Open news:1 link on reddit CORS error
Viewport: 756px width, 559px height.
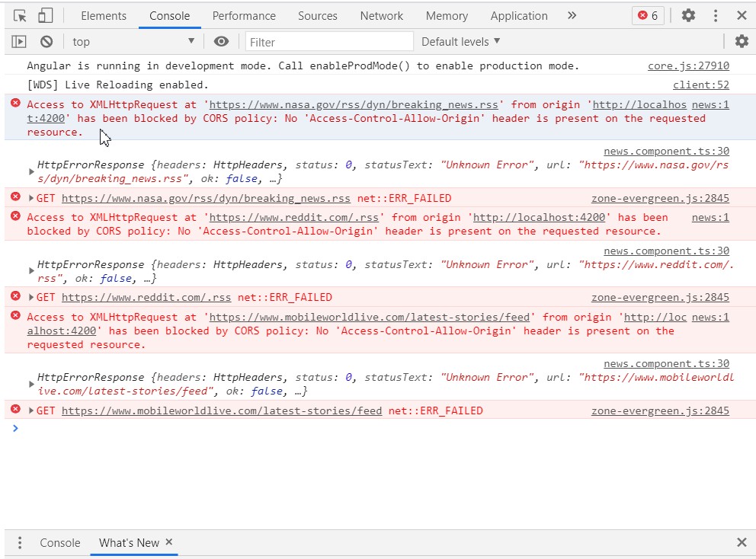pyautogui.click(x=710, y=217)
